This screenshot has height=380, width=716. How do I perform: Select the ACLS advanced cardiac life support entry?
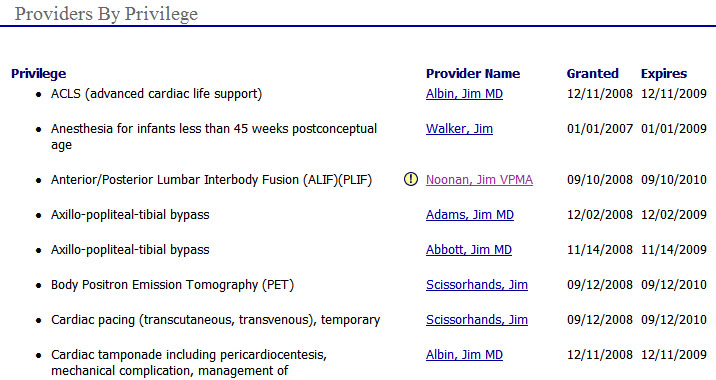(x=157, y=94)
